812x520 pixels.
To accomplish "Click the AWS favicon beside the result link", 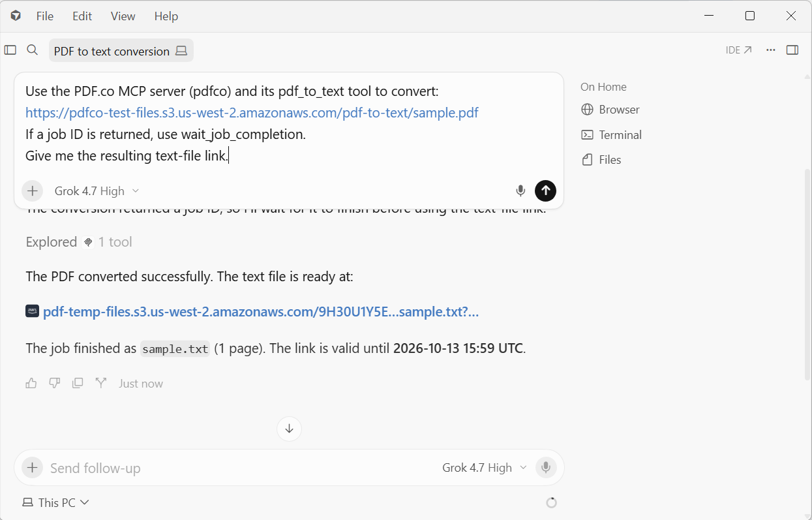I will point(33,311).
